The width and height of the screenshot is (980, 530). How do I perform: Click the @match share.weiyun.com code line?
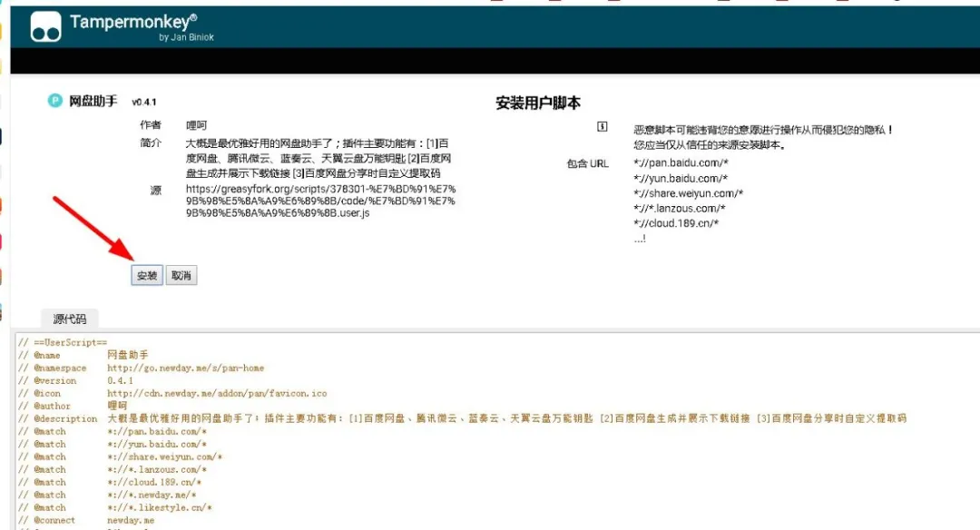pyautogui.click(x=120, y=456)
